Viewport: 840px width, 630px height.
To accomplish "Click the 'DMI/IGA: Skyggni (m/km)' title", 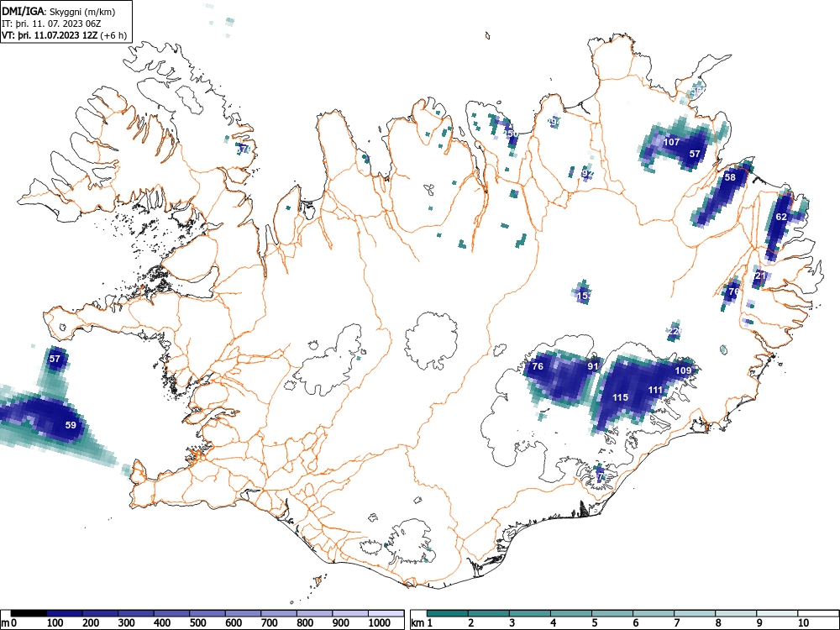I will click(59, 11).
